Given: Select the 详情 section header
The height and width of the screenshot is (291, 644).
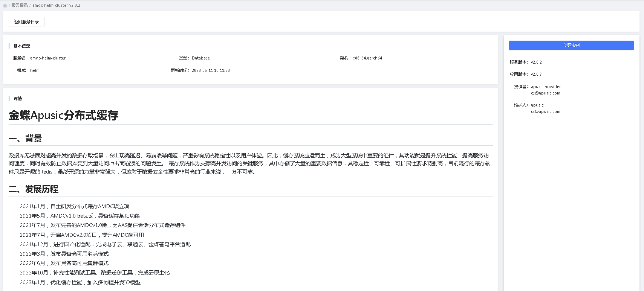Looking at the screenshot, I should tap(18, 99).
